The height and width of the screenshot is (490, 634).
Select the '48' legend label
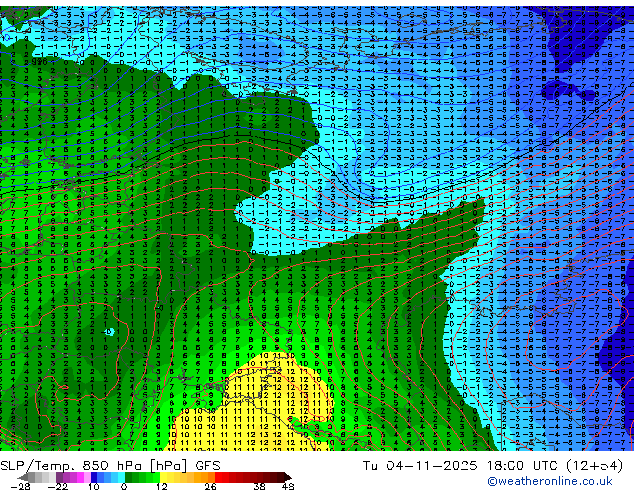coord(288,486)
